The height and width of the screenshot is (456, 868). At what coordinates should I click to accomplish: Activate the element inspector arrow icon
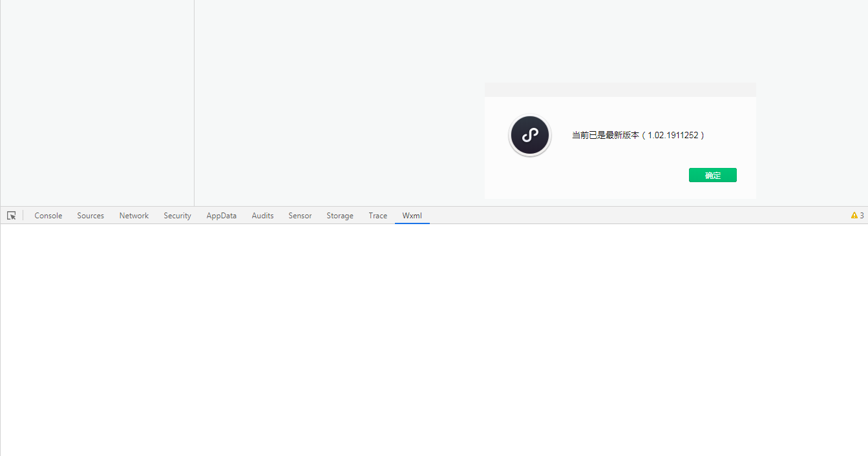(x=12, y=216)
